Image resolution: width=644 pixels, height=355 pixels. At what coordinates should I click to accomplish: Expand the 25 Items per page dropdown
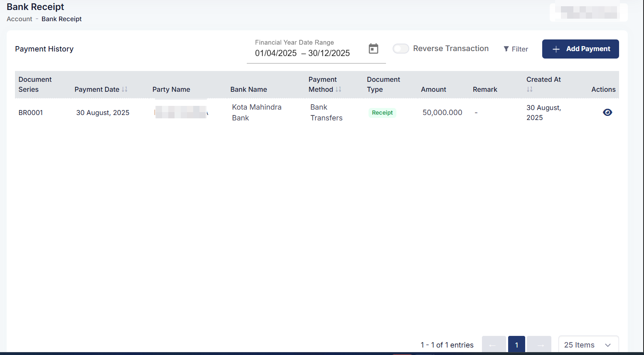pos(588,345)
